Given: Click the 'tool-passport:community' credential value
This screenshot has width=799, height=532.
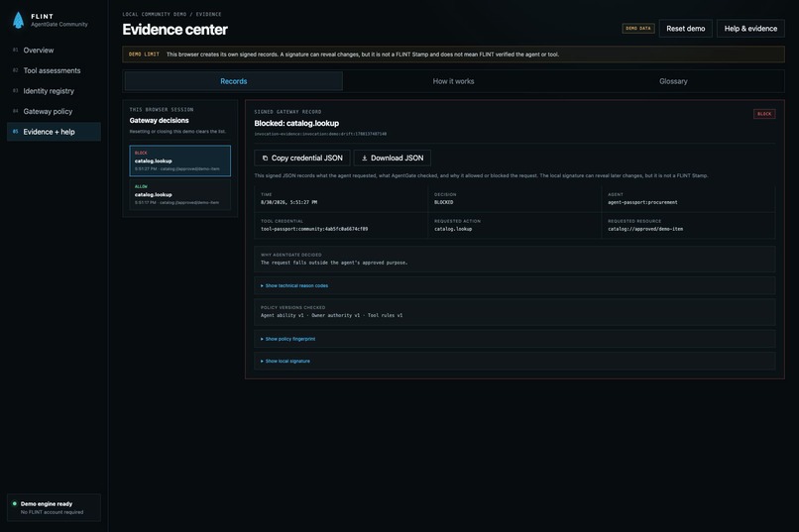Looking at the screenshot, I should (x=314, y=229).
